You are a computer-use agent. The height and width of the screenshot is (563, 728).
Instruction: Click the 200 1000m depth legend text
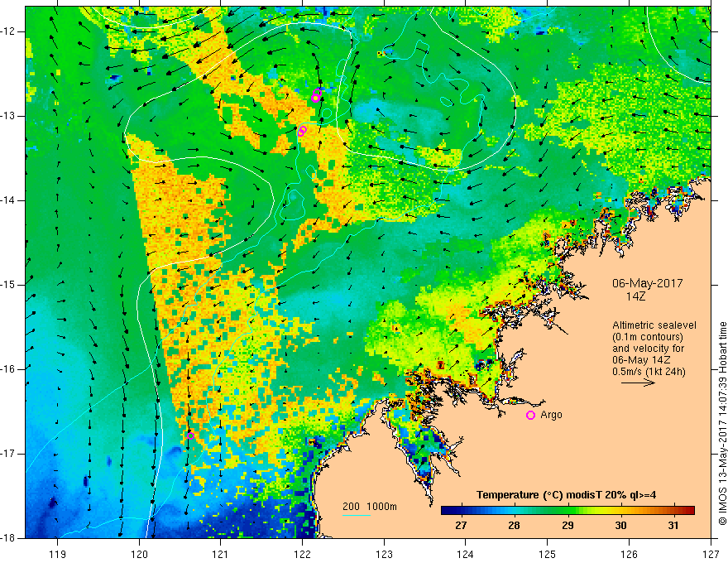[369, 506]
